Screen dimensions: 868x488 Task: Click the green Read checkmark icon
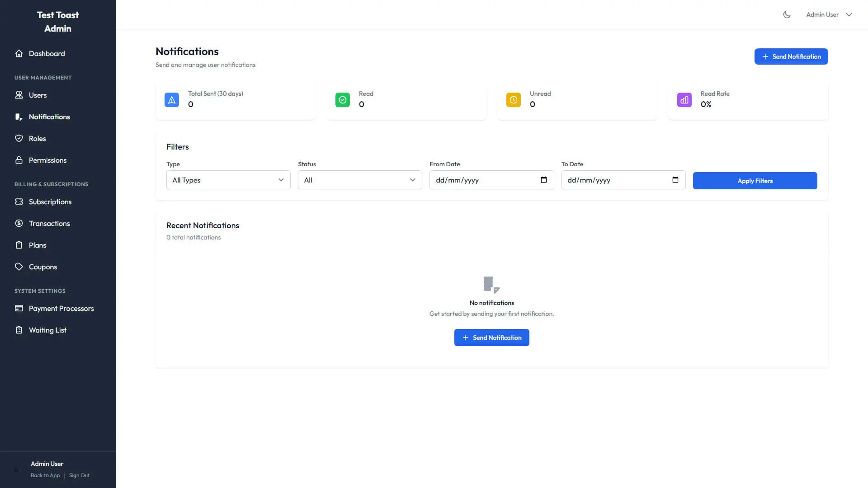pyautogui.click(x=343, y=100)
